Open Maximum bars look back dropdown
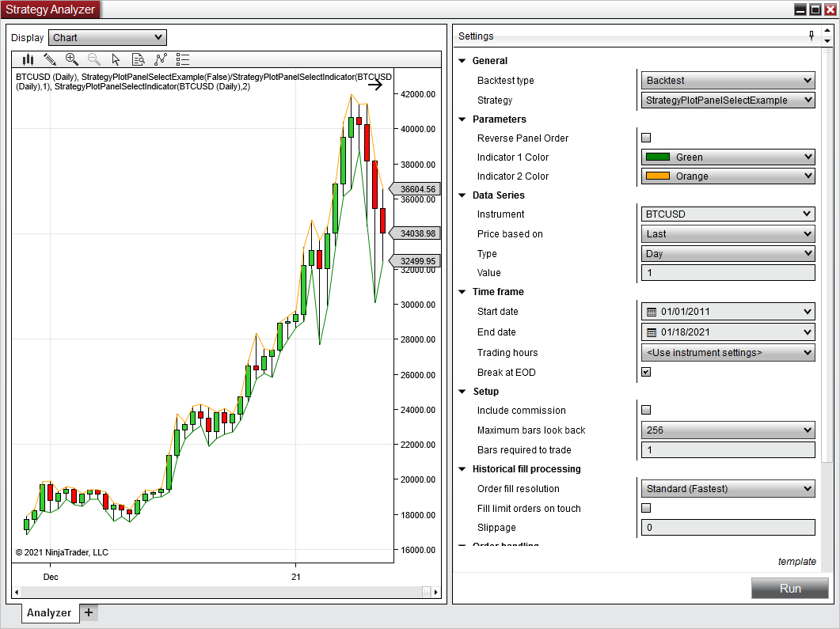The height and width of the screenshot is (629, 840). 728,430
